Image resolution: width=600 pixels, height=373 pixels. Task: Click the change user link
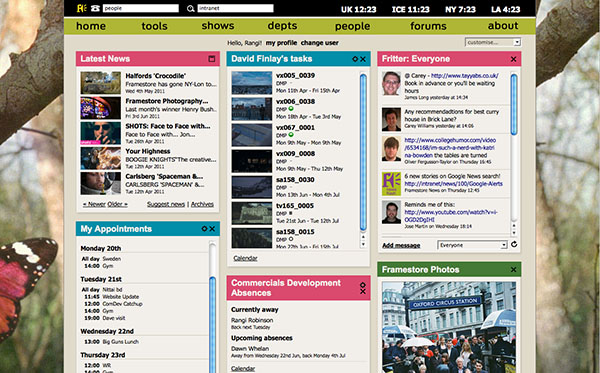[320, 43]
